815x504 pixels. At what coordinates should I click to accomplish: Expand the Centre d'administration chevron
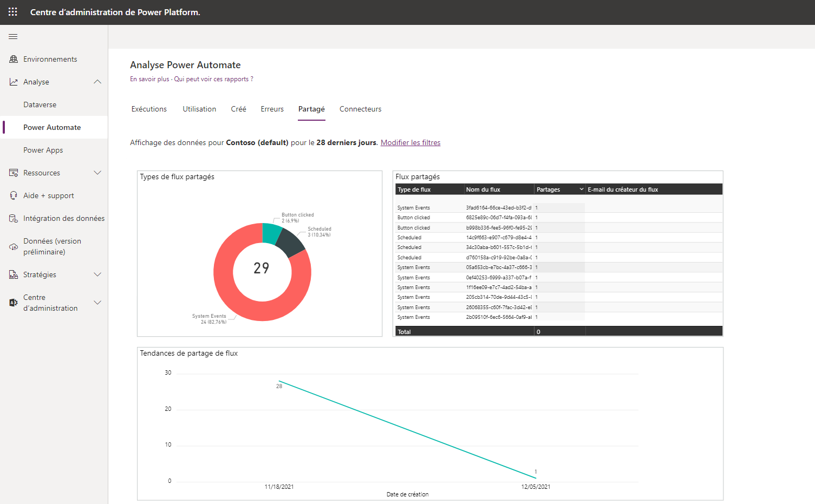point(97,303)
